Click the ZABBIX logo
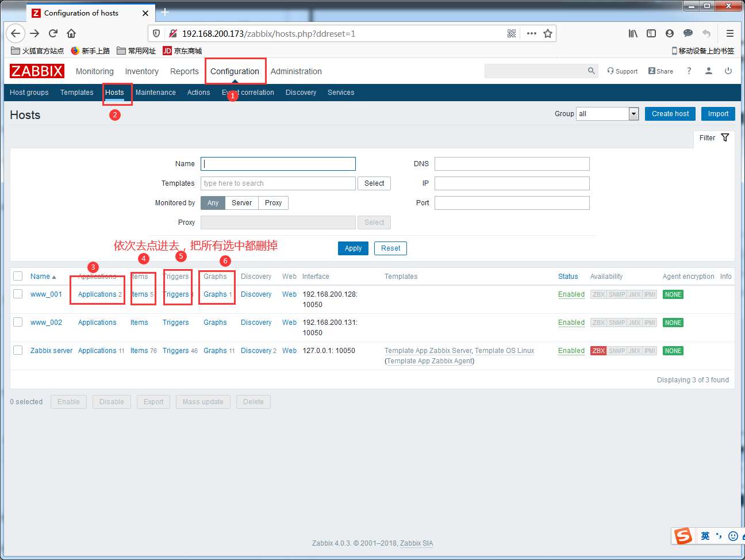The width and height of the screenshot is (745, 560). tap(37, 71)
